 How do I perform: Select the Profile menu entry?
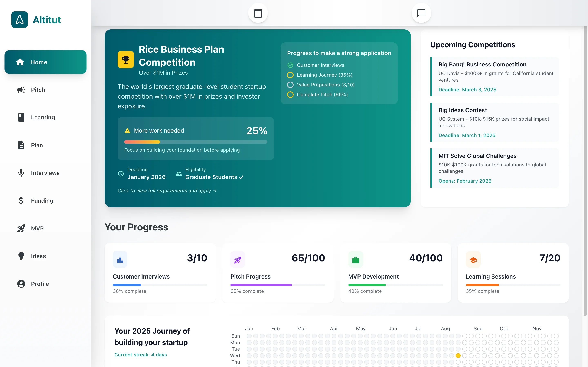[40, 283]
